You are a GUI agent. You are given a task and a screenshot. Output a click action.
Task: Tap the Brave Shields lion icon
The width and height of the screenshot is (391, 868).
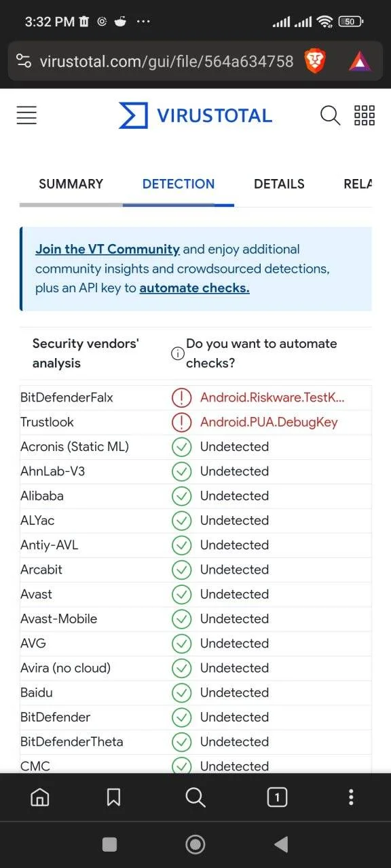pyautogui.click(x=315, y=62)
